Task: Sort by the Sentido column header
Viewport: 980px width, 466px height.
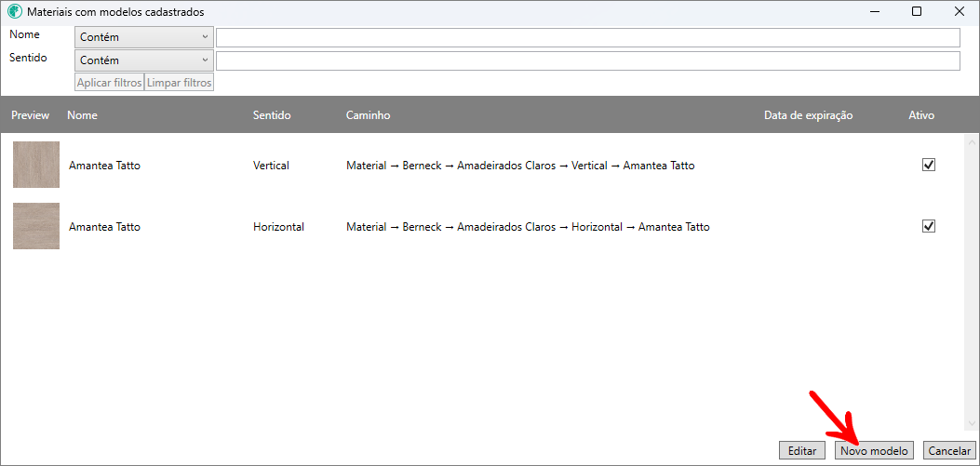Action: (272, 115)
